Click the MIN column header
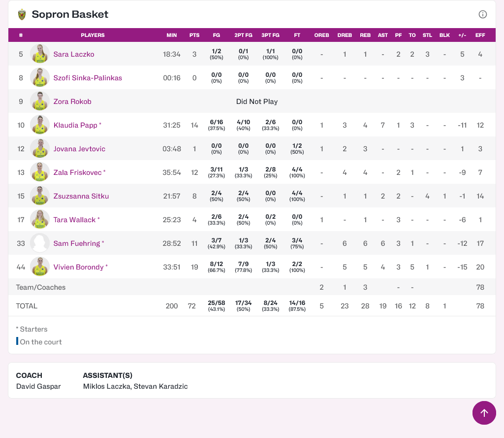 tap(172, 35)
